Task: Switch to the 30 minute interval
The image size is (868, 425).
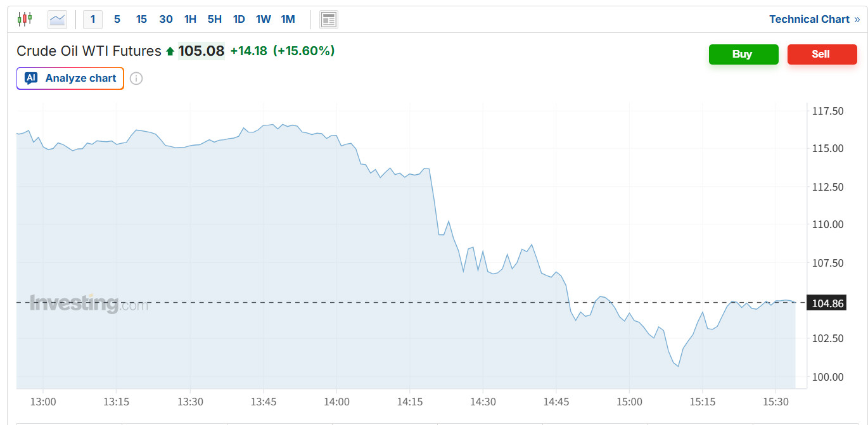Action: (166, 20)
